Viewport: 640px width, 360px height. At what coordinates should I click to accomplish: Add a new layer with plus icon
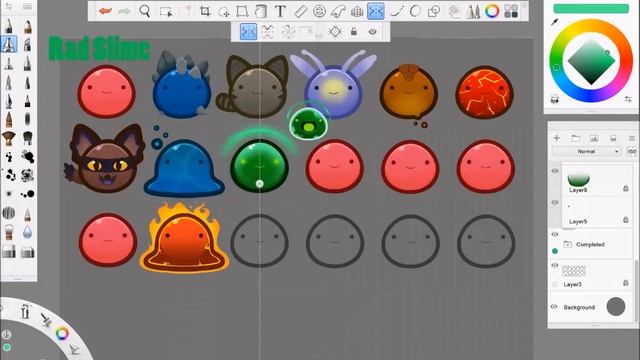pyautogui.click(x=556, y=138)
